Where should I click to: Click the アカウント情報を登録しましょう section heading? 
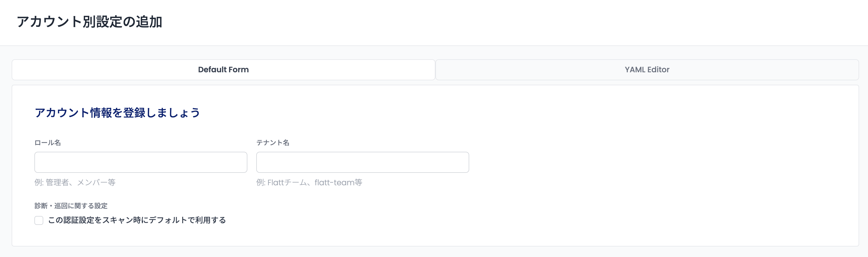click(x=117, y=113)
